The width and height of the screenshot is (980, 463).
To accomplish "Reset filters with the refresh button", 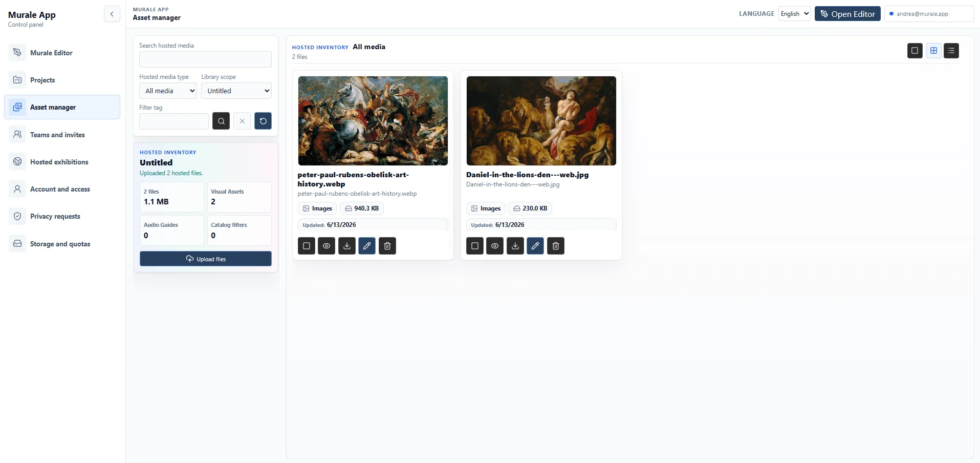I will 263,121.
